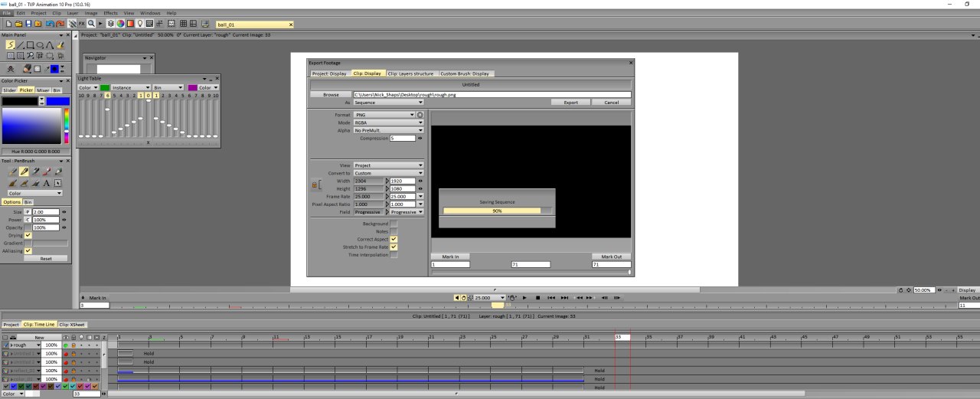Open the FX stack icon
Image resolution: width=980 pixels, height=399 pixels.
81,24
